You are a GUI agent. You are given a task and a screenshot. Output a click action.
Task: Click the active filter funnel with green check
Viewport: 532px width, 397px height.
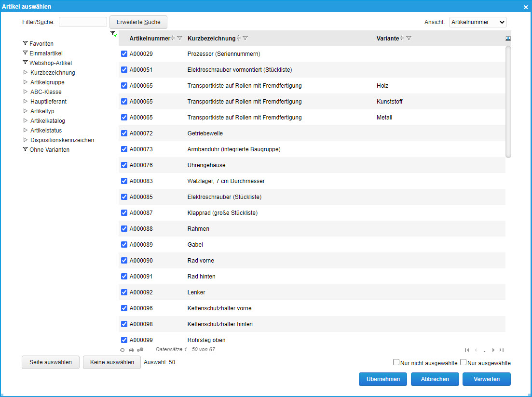[114, 34]
